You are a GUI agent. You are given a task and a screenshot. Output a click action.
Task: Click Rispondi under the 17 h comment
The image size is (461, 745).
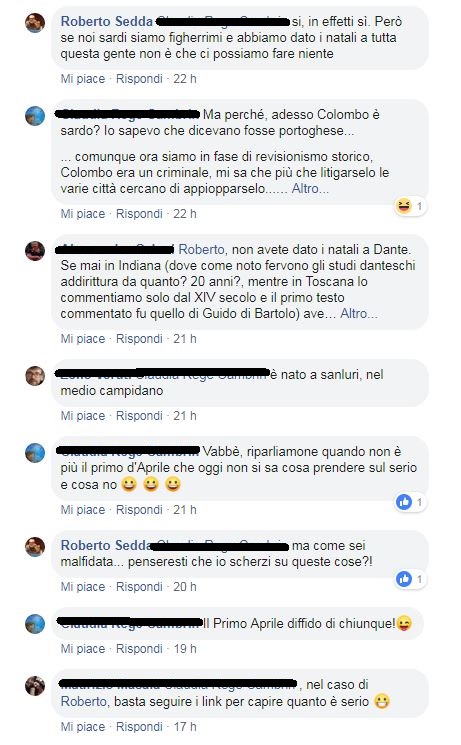tap(139, 726)
